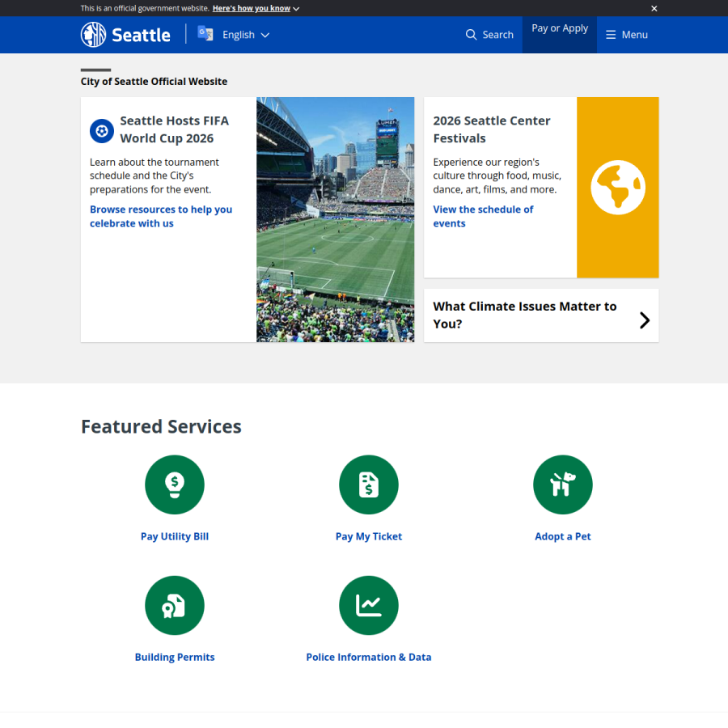Click the Lumen Field stadium photo
728x728 pixels.
[x=335, y=219]
